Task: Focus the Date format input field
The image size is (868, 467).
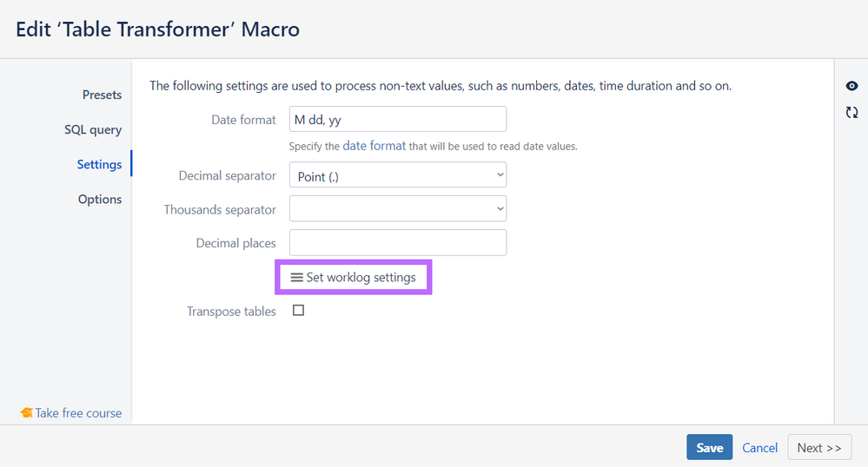Action: pyautogui.click(x=397, y=119)
